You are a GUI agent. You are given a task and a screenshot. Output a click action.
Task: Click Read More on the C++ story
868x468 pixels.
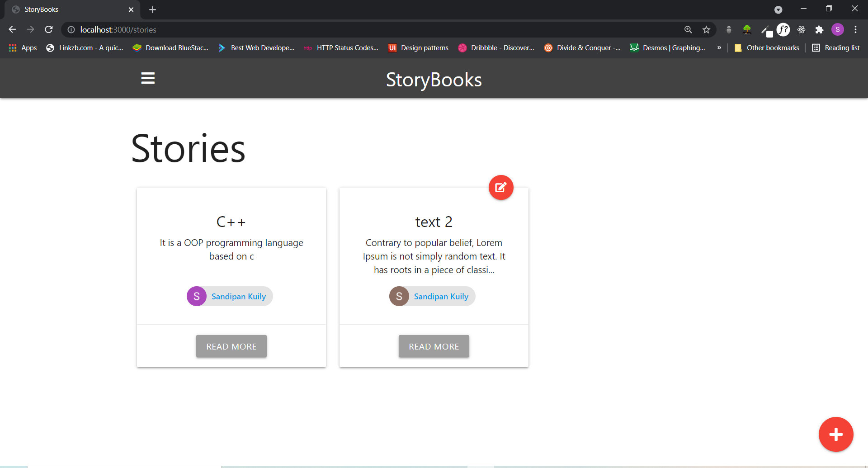click(231, 346)
